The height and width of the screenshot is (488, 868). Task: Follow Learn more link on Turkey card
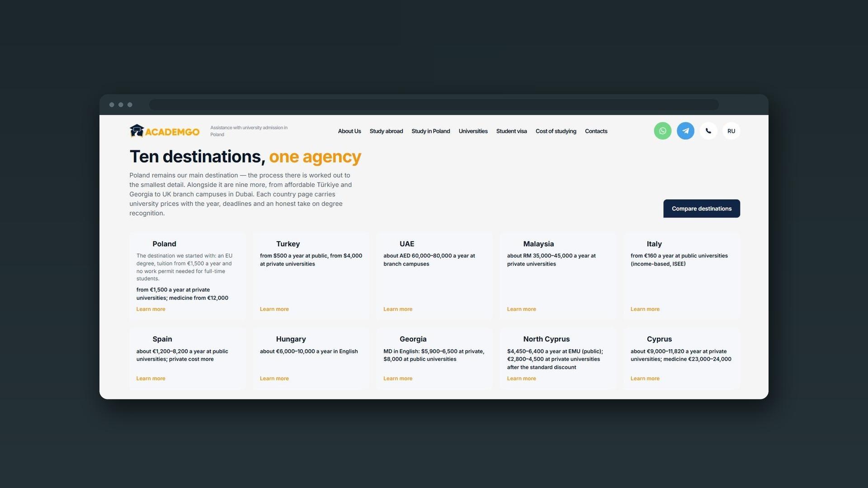[x=274, y=309]
